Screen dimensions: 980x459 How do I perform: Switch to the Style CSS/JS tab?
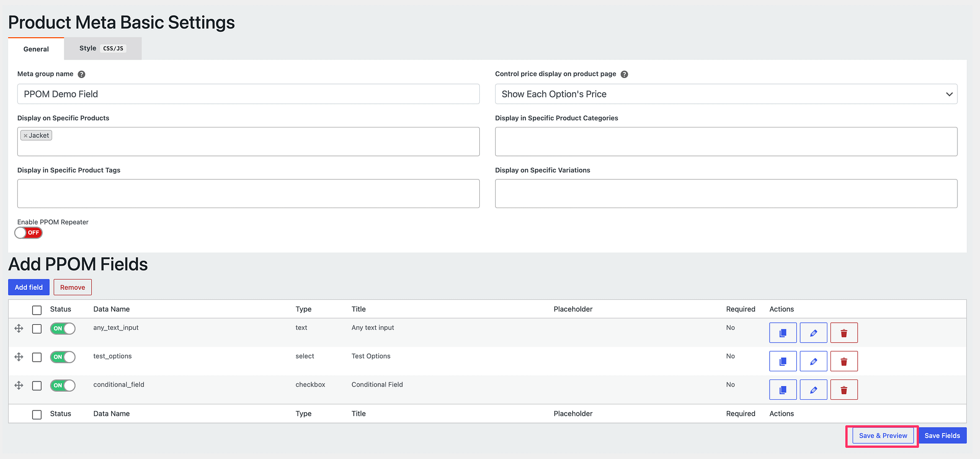[103, 48]
